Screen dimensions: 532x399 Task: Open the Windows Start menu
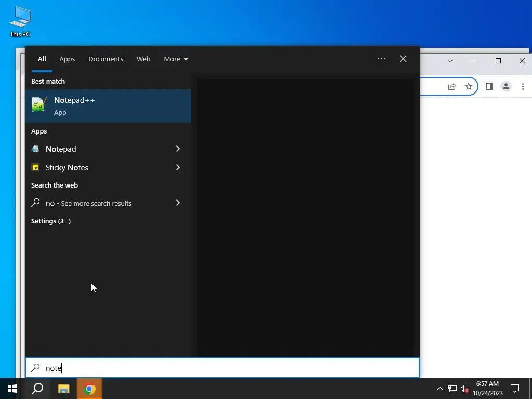click(x=12, y=389)
